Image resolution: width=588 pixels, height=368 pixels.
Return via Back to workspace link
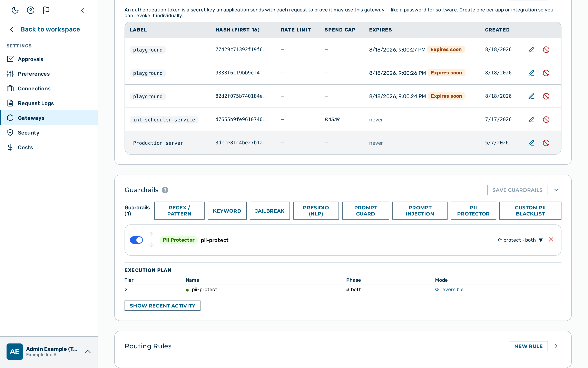[45, 29]
